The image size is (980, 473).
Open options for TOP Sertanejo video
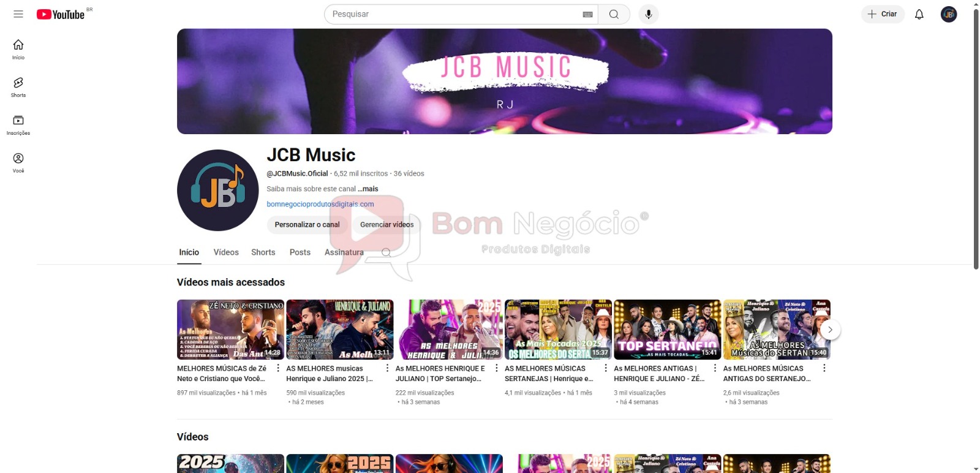pyautogui.click(x=497, y=368)
